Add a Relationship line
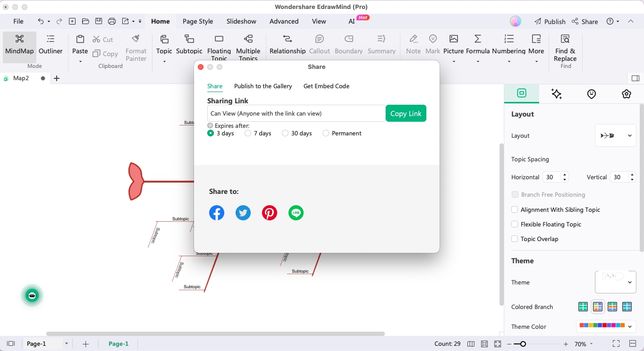644x351 pixels. point(288,45)
